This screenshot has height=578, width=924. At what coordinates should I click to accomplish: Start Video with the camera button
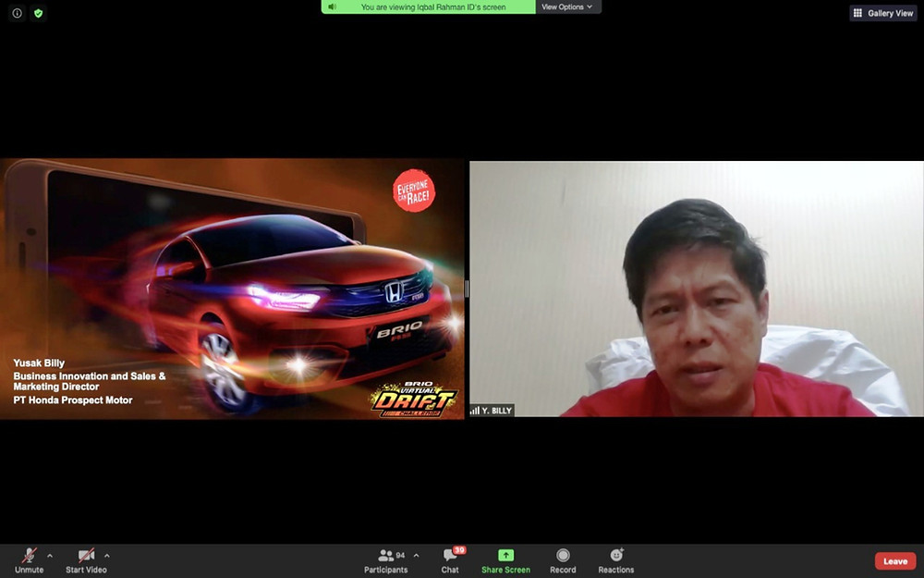tap(86, 560)
